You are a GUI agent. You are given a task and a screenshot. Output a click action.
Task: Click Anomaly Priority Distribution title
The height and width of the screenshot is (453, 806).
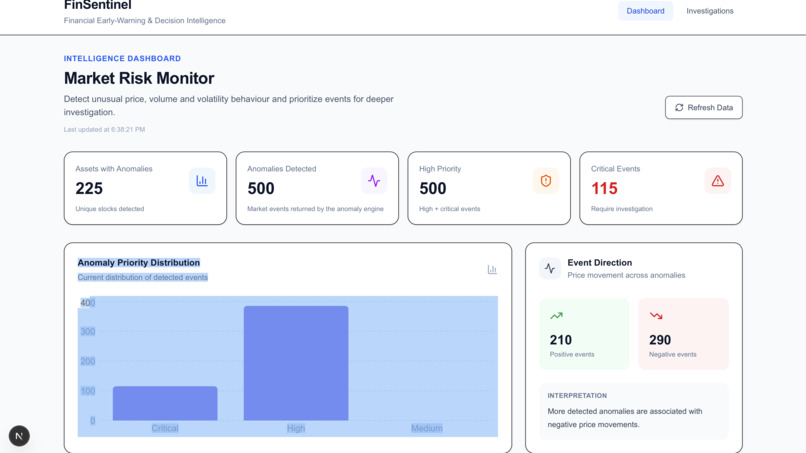139,263
